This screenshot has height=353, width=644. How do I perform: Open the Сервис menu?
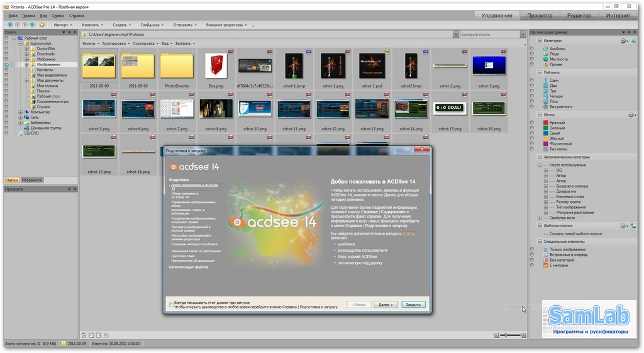pos(58,16)
